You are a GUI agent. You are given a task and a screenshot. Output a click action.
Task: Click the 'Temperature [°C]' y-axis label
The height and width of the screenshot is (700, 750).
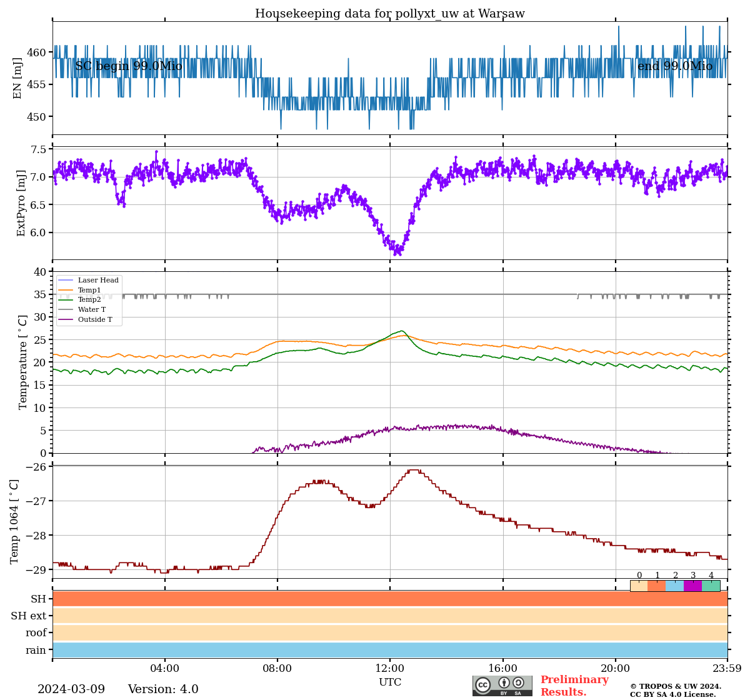pyautogui.click(x=23, y=362)
